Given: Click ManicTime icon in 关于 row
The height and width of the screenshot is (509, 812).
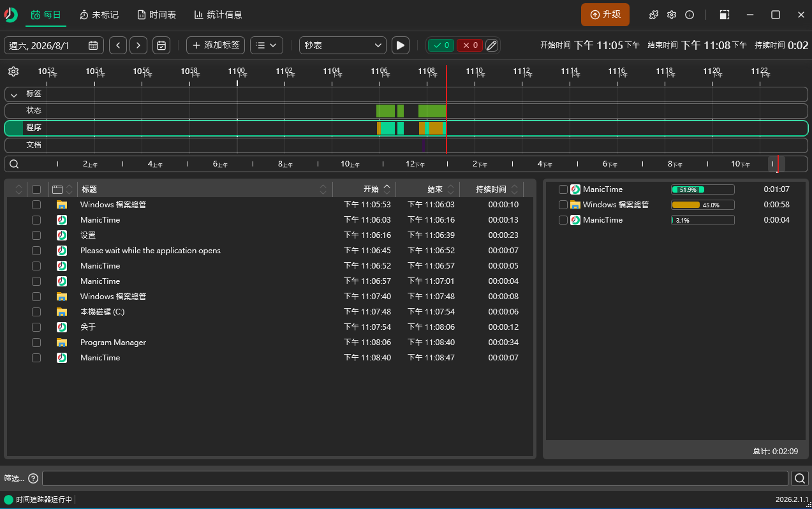Looking at the screenshot, I should [x=62, y=327].
